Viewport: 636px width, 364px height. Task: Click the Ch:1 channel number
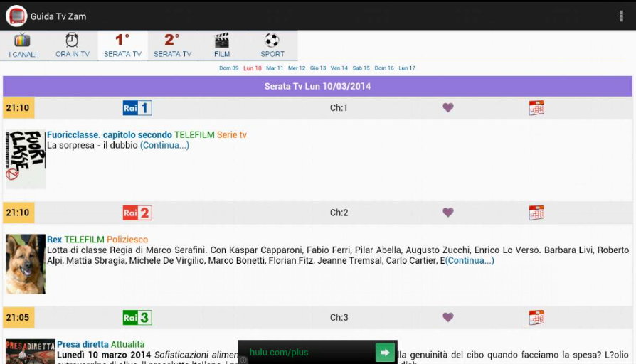(x=339, y=108)
